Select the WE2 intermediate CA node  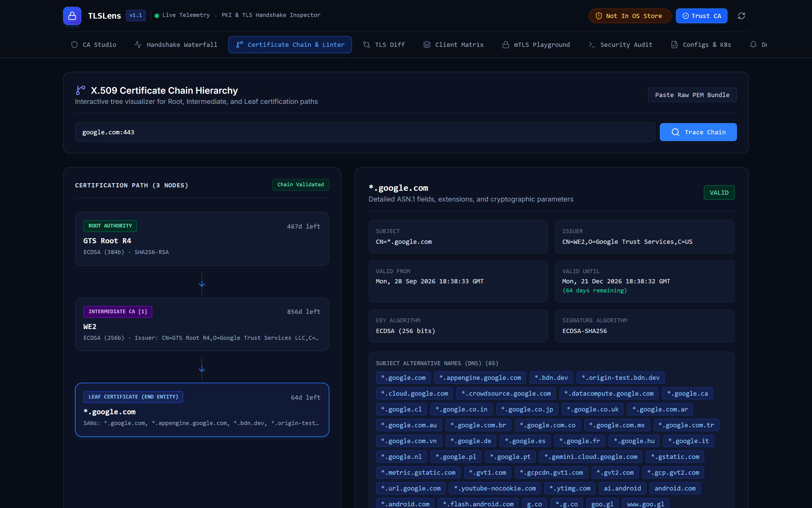(x=202, y=324)
